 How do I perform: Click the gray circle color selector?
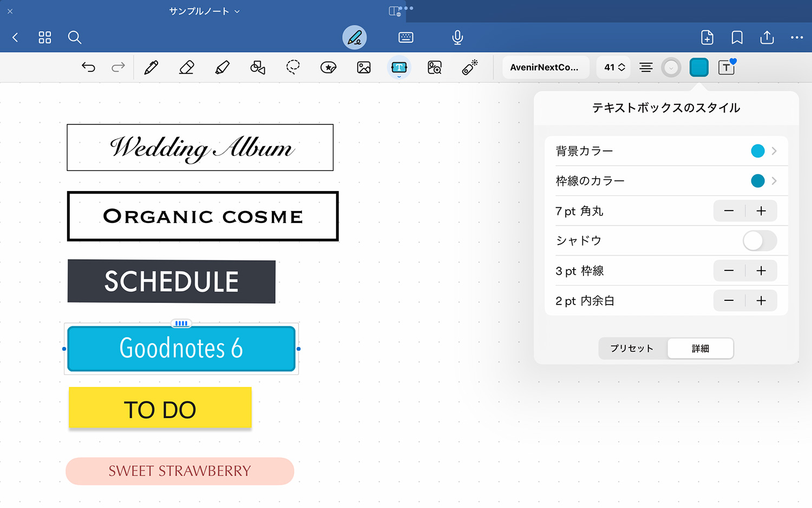(x=671, y=67)
